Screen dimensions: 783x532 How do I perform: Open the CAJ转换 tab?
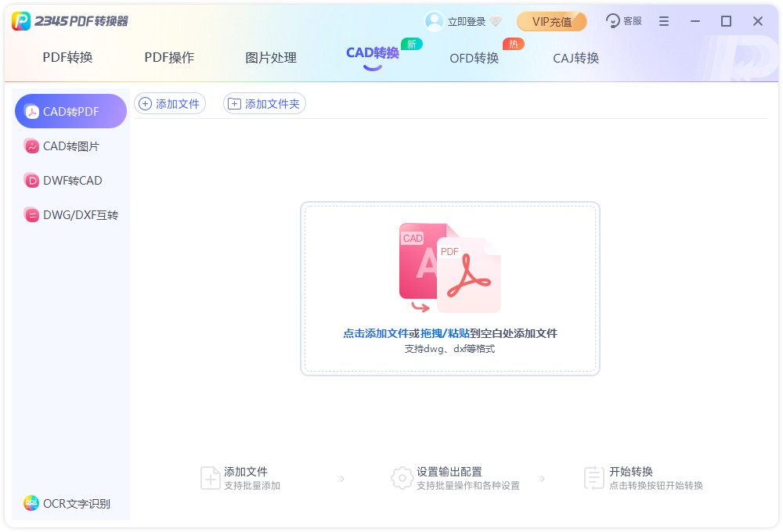pyautogui.click(x=576, y=58)
